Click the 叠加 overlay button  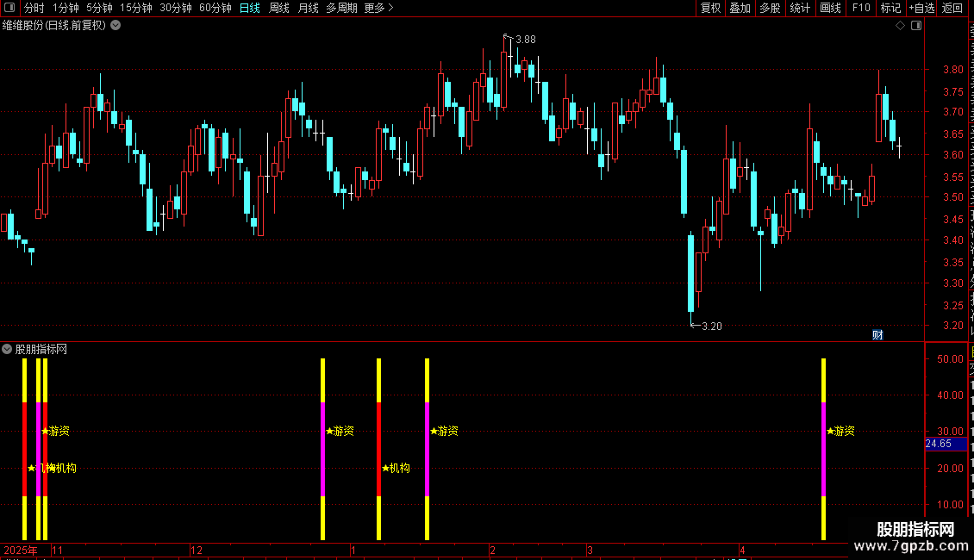[740, 8]
